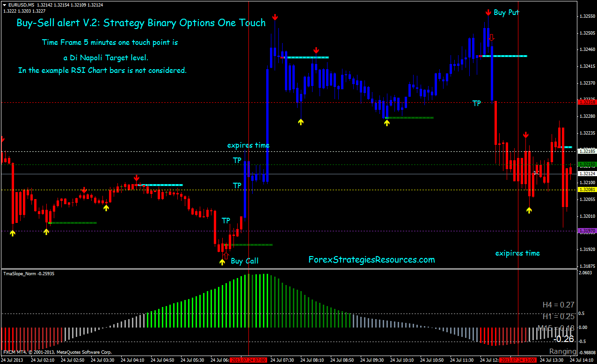Image resolution: width=597 pixels, height=364 pixels.
Task: Select the red down arrow at the chart's highest blue spike
Action: [x=275, y=17]
